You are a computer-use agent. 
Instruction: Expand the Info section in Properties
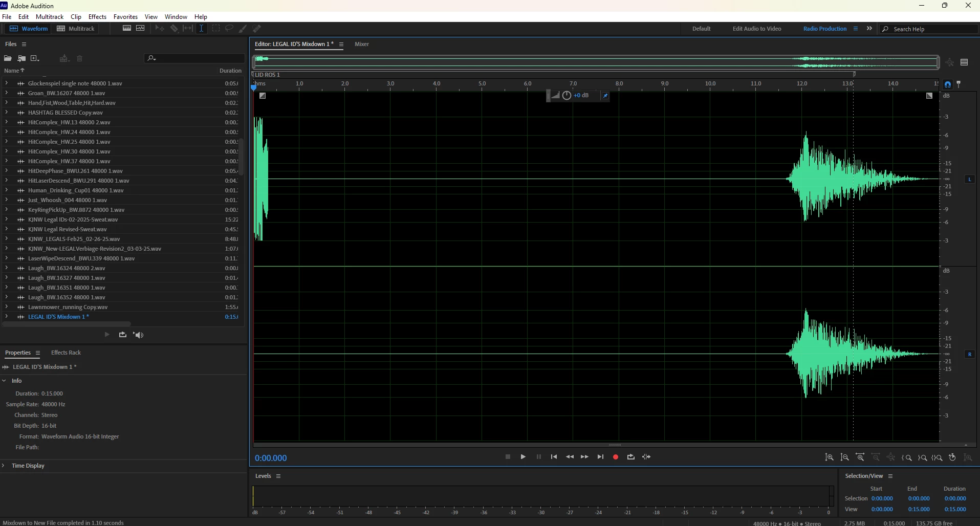4,381
